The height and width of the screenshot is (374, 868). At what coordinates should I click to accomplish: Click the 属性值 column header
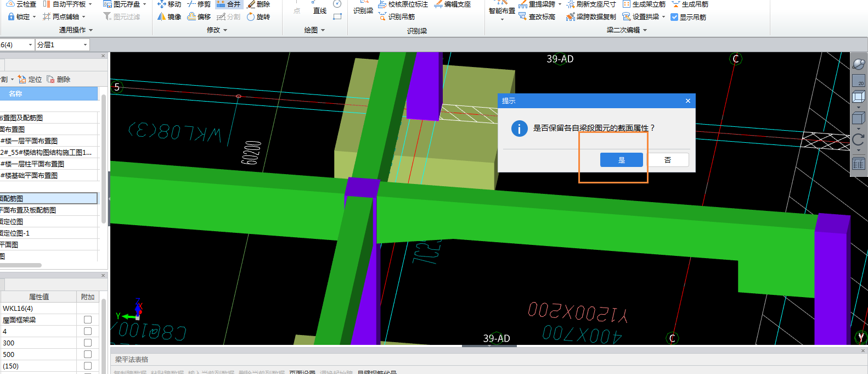38,297
